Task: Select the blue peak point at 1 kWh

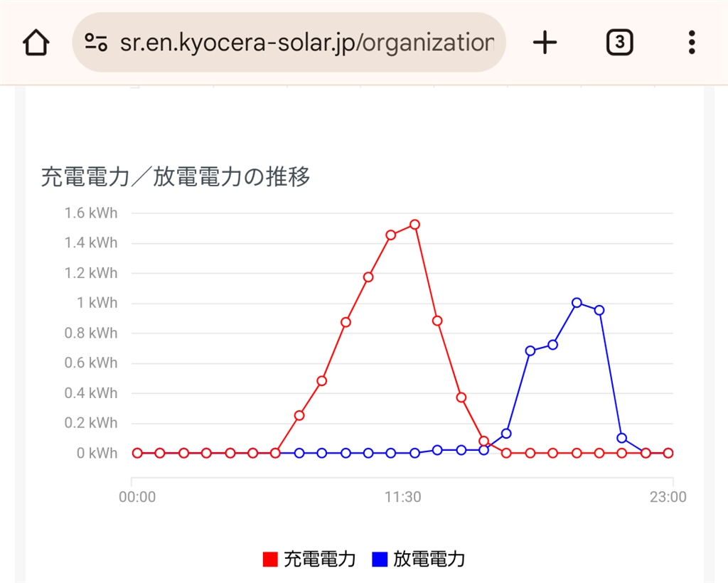Action: click(x=577, y=303)
